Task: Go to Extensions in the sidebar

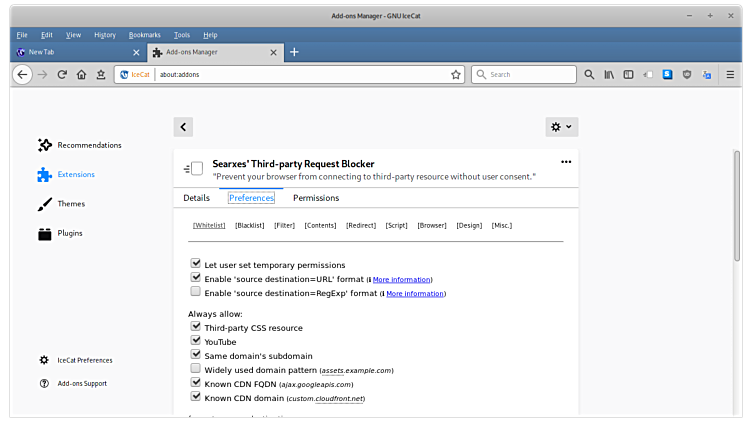Action: point(75,174)
